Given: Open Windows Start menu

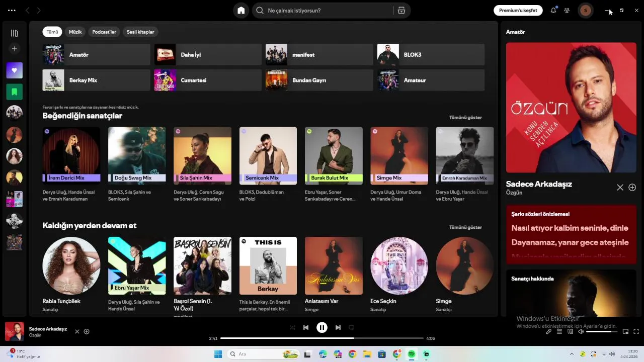Looking at the screenshot, I should (x=218, y=354).
